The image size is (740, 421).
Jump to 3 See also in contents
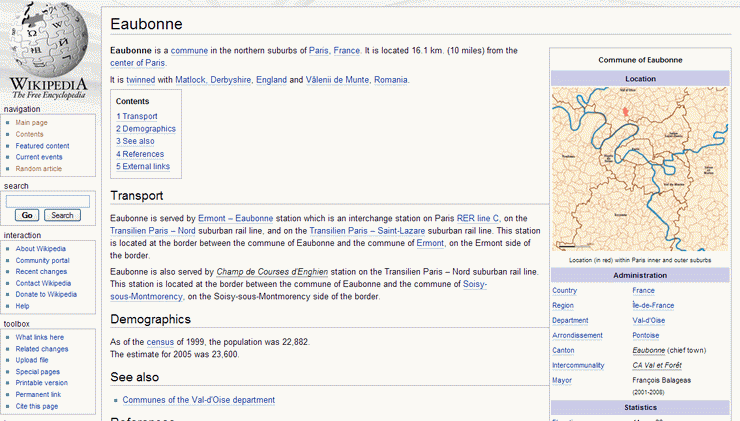(x=135, y=141)
